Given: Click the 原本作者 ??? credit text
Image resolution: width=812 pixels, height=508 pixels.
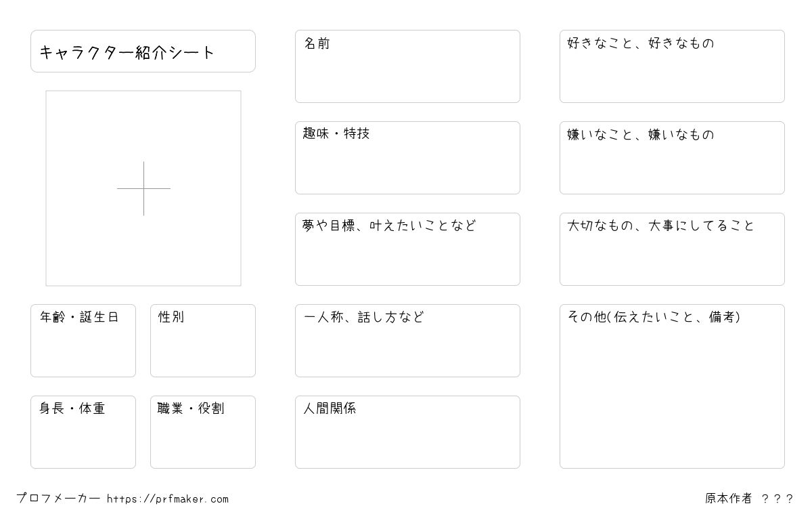Looking at the screenshot, I should click(749, 499).
